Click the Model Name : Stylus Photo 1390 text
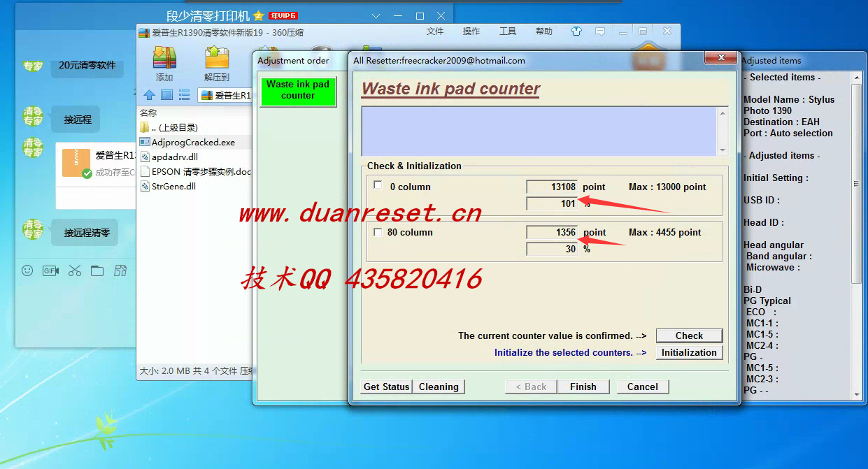 (x=789, y=105)
